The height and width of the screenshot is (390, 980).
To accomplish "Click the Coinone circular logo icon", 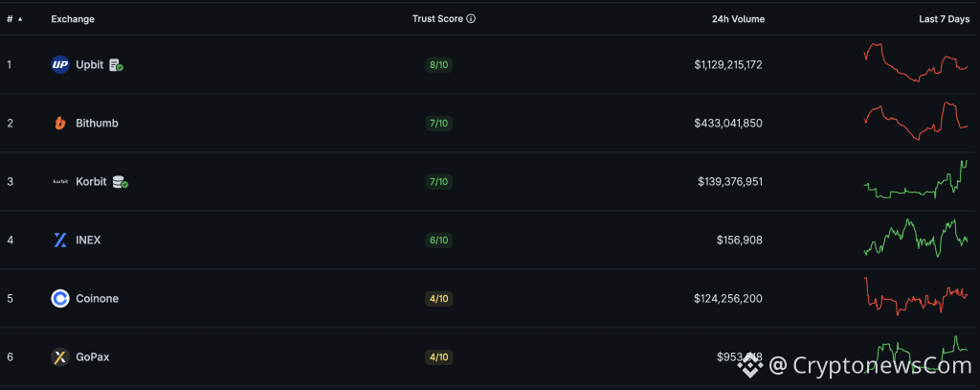I will (x=60, y=299).
